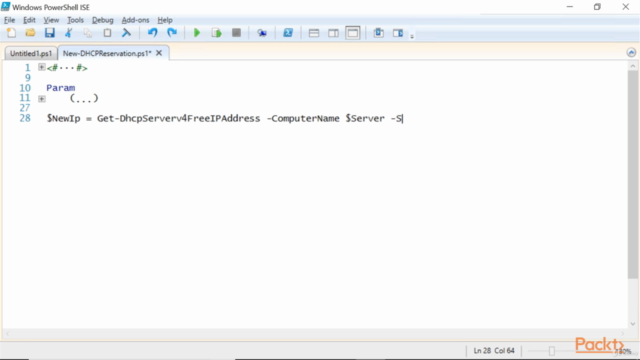Image resolution: width=640 pixels, height=360 pixels.
Task: Open the toolbar overflow options arrow
Action: 412,36
